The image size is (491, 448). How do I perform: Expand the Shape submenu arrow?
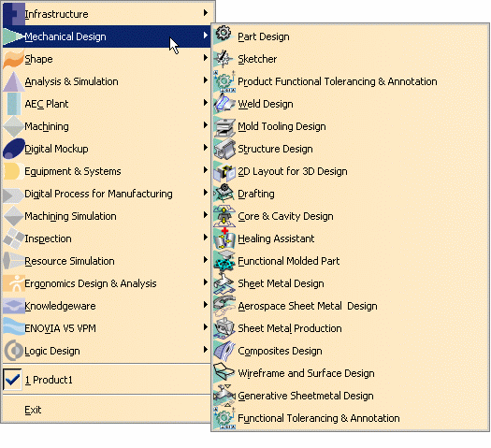[x=206, y=58]
